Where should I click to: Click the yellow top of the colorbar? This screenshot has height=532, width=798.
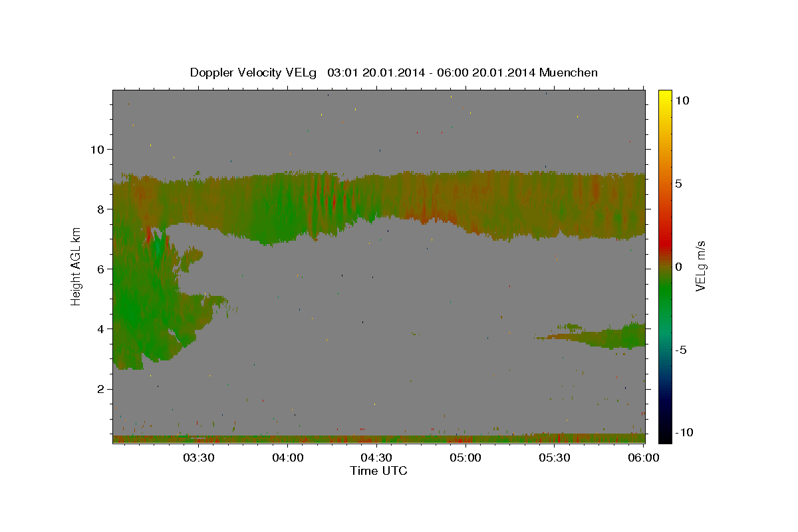664,96
